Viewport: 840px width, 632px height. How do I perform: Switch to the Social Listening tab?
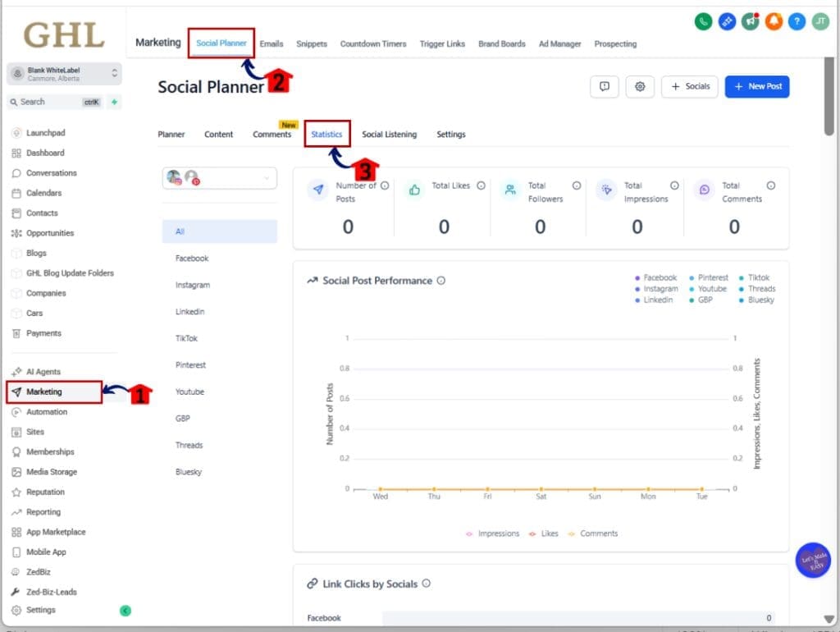pos(390,134)
